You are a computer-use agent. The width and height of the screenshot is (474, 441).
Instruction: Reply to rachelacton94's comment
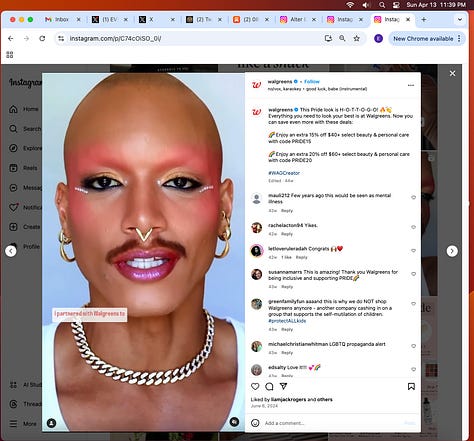click(x=287, y=234)
